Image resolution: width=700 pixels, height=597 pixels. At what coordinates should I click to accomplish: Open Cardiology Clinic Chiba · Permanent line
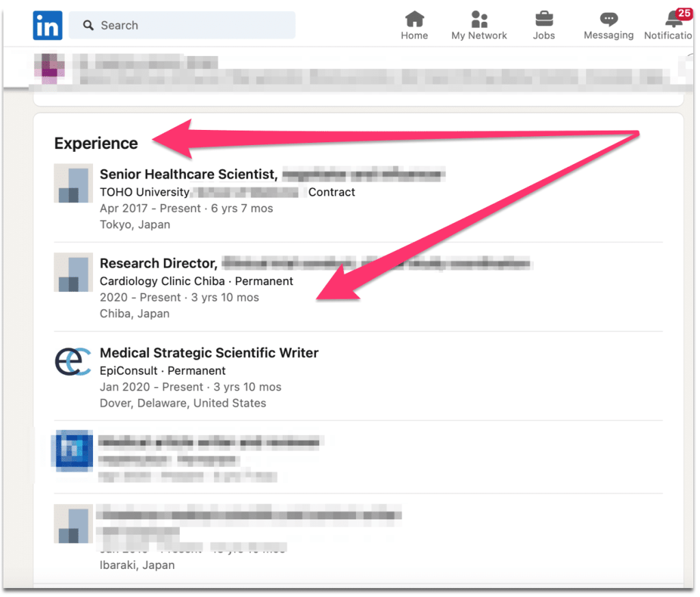[196, 281]
